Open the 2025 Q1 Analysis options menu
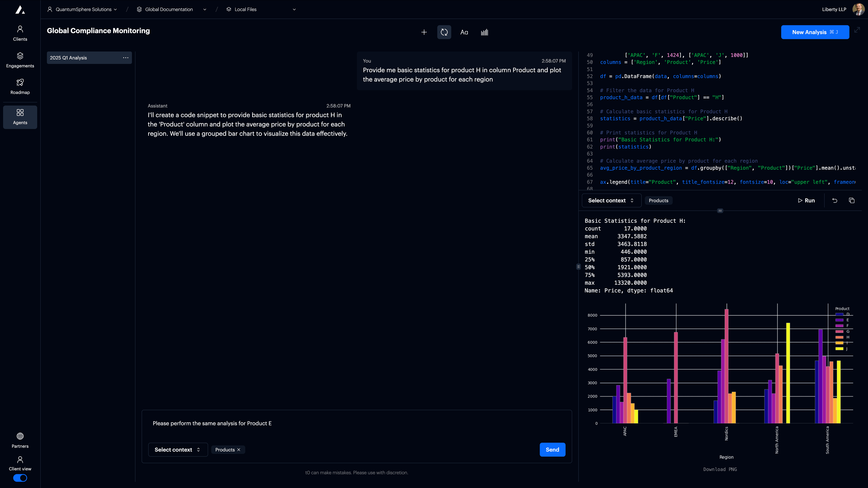 pos(126,58)
